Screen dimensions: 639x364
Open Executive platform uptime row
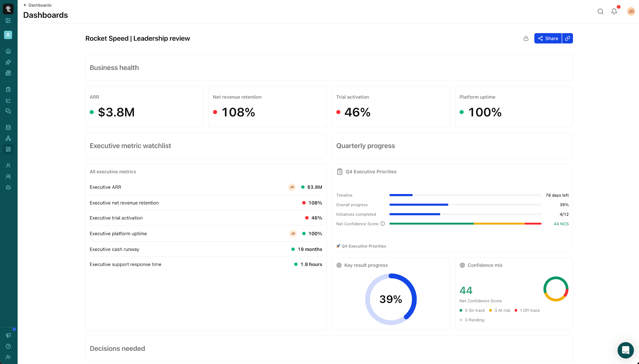[x=206, y=233]
